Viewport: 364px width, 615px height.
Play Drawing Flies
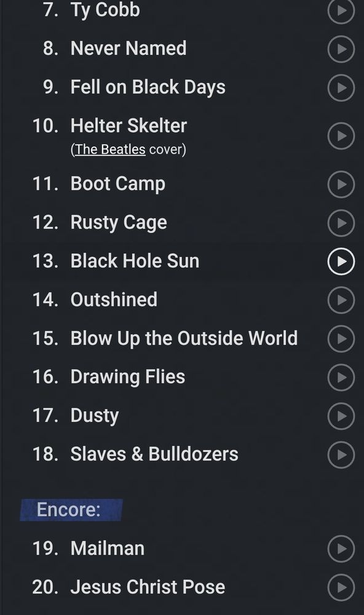(x=341, y=378)
